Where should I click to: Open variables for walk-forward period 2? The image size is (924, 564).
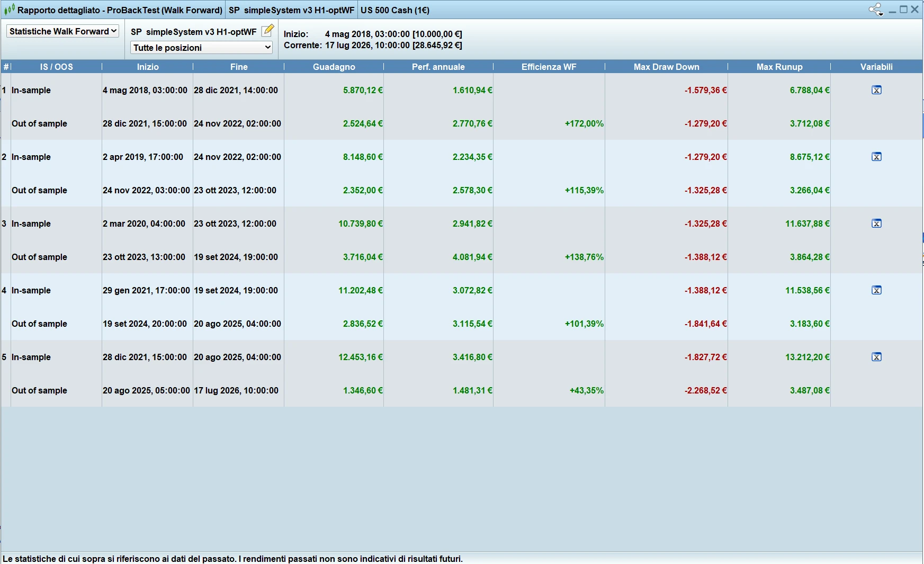[876, 157]
